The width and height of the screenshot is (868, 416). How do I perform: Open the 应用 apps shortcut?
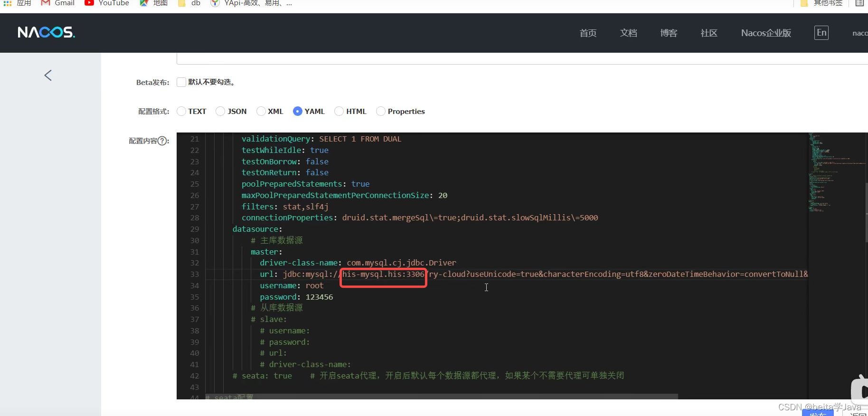click(18, 3)
